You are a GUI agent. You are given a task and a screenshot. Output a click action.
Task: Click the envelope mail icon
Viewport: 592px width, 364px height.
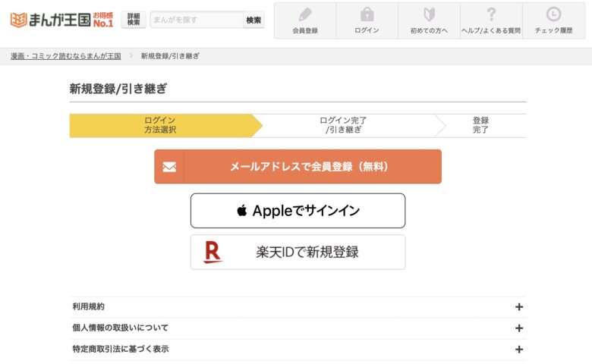coord(169,167)
